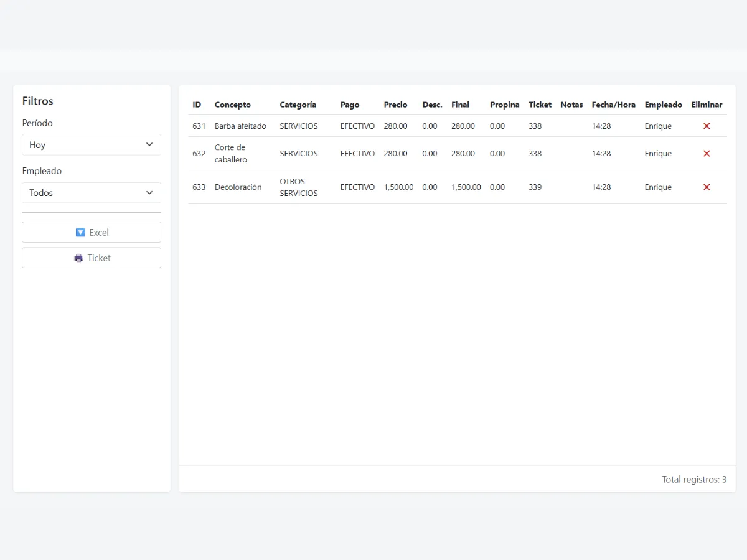
Task: Click the chevron arrow in Período selector
Action: (x=149, y=145)
